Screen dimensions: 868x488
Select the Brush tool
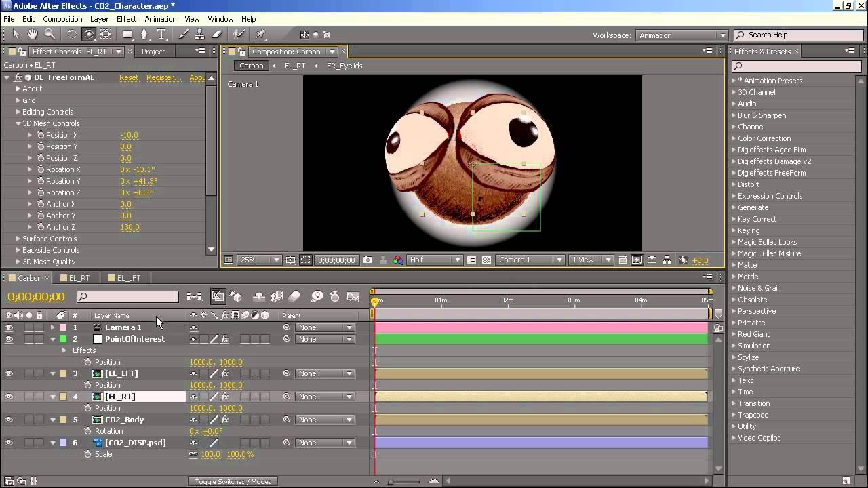183,34
